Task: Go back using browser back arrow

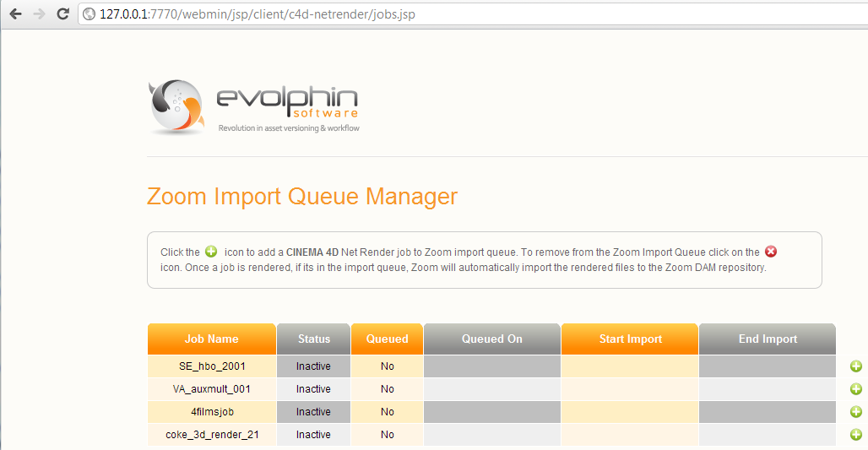Action: click(x=15, y=14)
